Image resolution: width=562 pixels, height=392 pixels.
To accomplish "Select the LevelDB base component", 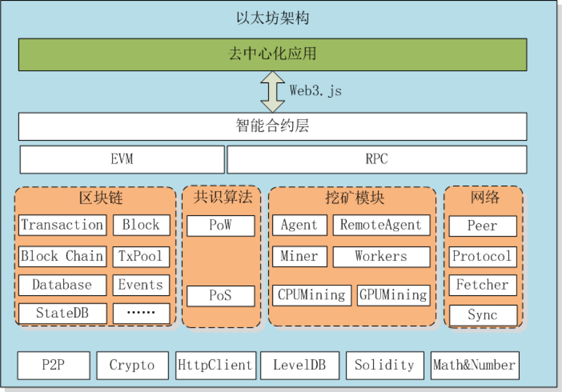I will click(x=300, y=365).
